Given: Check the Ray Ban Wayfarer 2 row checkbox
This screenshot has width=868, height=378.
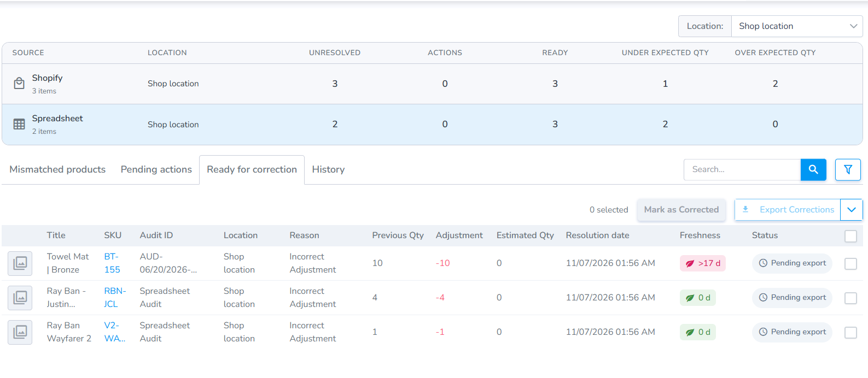Looking at the screenshot, I should click(850, 333).
